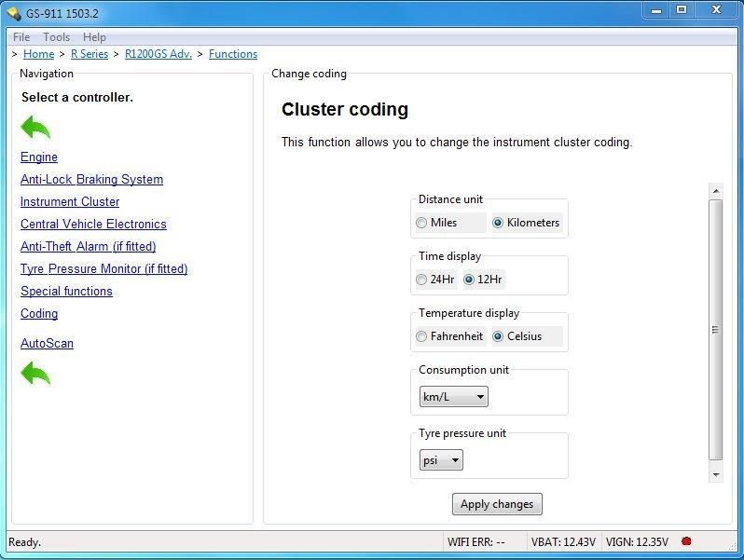Open Anti-Lock Braking System link
Screen dimensions: 744x560
[91, 179]
